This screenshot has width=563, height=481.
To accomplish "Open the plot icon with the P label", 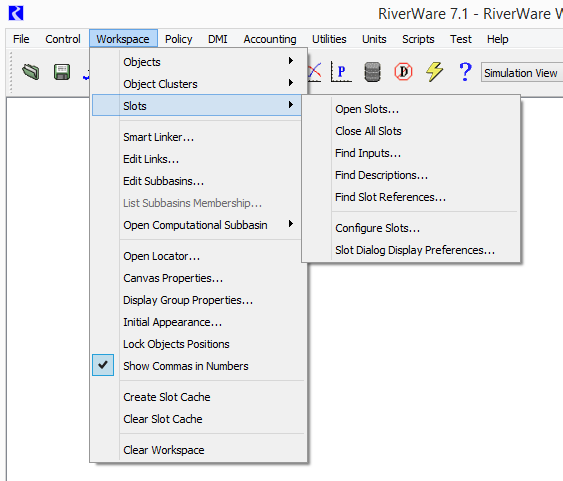I will pyautogui.click(x=341, y=72).
